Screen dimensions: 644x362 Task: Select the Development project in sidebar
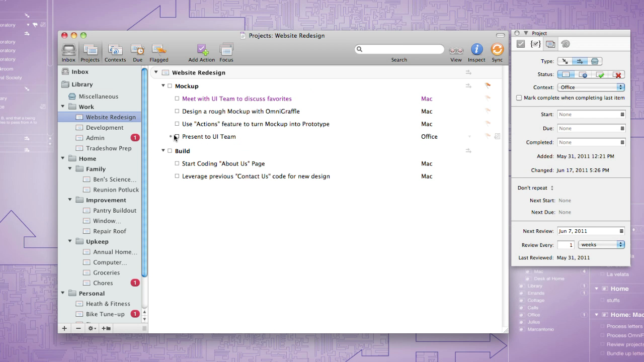pos(104,128)
